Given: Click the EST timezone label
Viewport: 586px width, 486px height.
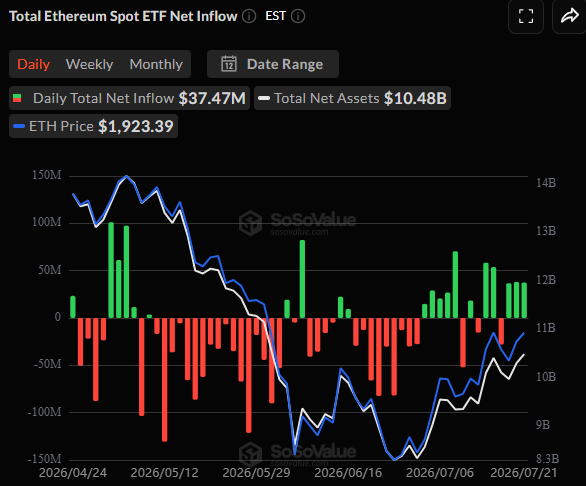Looking at the screenshot, I should 275,16.
